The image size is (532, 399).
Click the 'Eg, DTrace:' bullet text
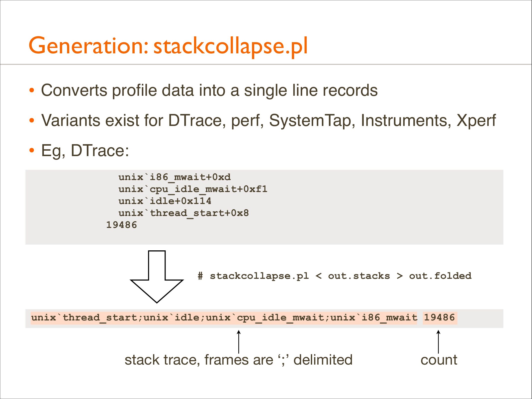coord(85,151)
